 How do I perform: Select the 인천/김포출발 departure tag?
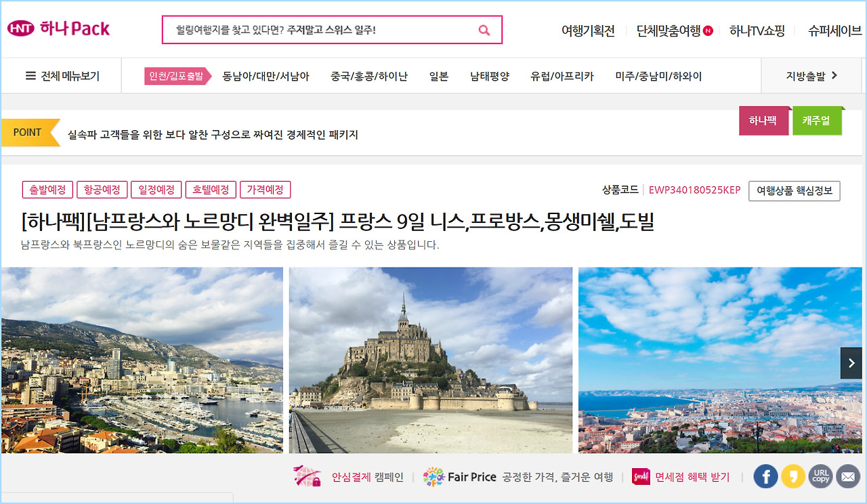tap(176, 76)
